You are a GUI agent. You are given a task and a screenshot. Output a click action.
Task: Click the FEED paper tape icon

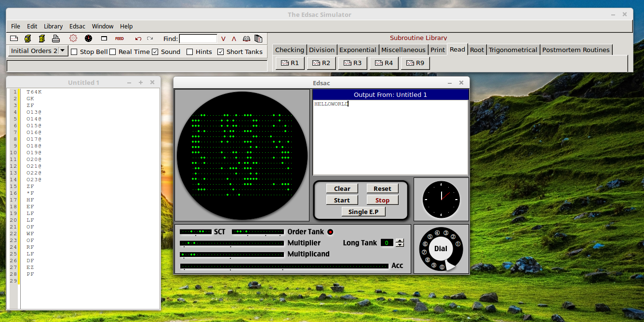click(x=119, y=39)
